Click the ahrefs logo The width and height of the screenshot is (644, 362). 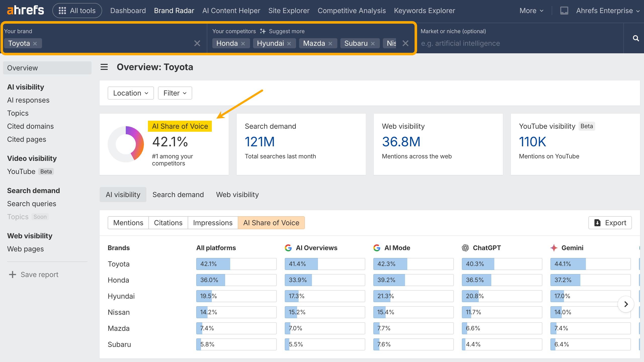(25, 10)
